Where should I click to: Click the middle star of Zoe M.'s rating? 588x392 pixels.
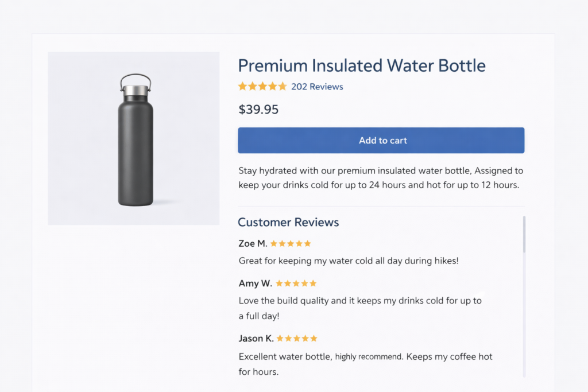coord(290,243)
